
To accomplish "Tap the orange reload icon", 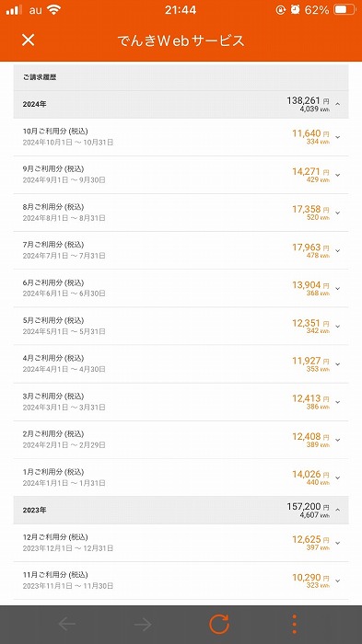I will 219,625.
